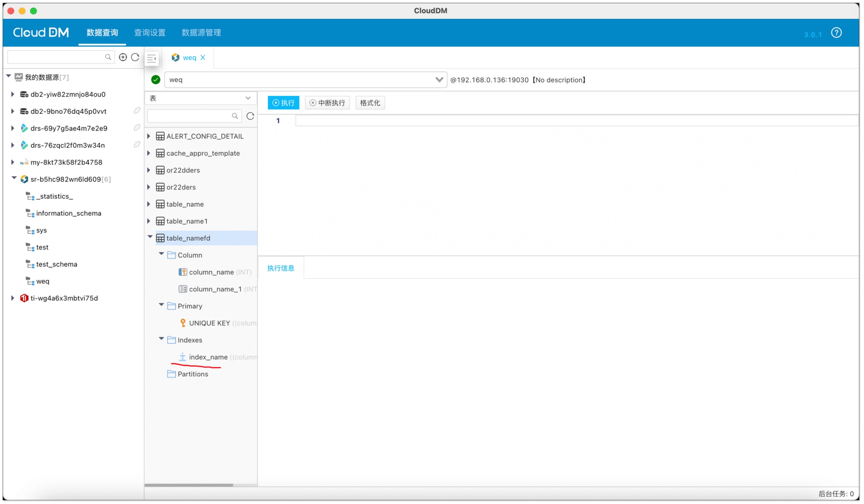This screenshot has width=864, height=504.
Task: Collapse the Indexes folder
Action: [161, 339]
